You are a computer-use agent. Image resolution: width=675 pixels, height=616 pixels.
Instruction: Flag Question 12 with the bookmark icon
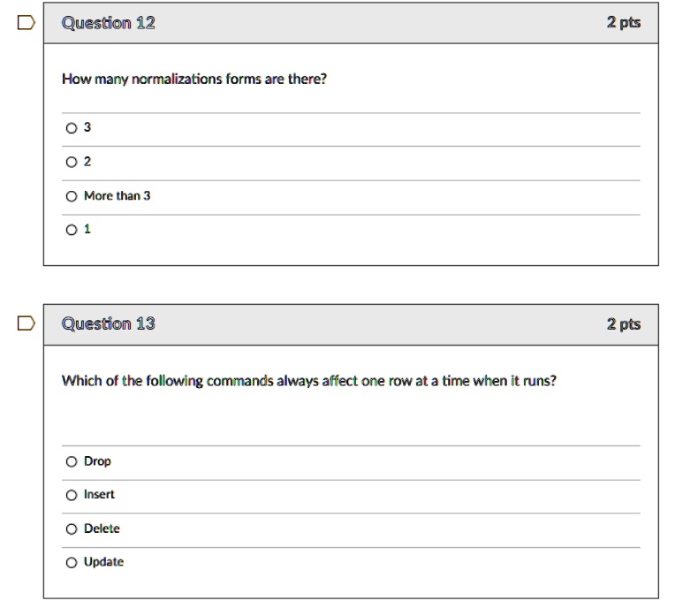27,23
